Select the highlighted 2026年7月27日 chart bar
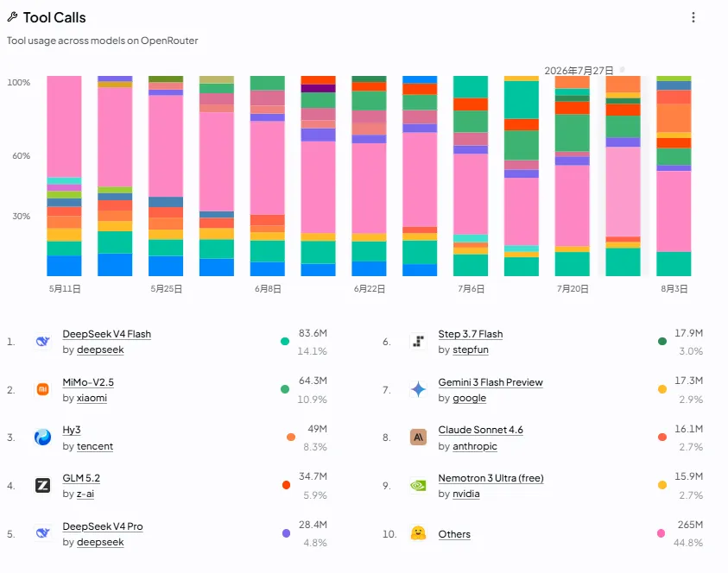728x573 pixels. [x=623, y=176]
